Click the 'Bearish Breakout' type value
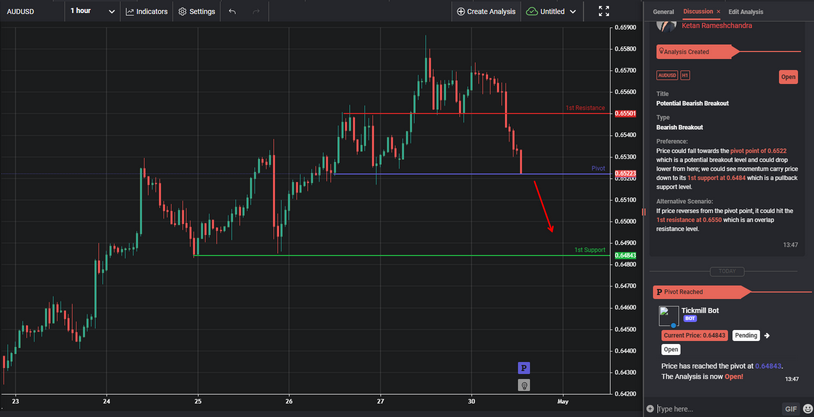The image size is (814, 417). [x=680, y=127]
